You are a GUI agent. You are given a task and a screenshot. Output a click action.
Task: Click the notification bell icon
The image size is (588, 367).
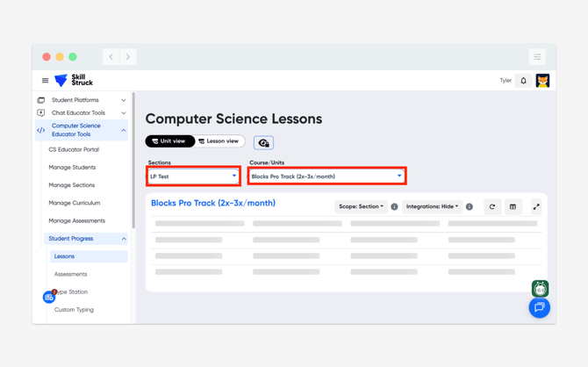pyautogui.click(x=524, y=81)
